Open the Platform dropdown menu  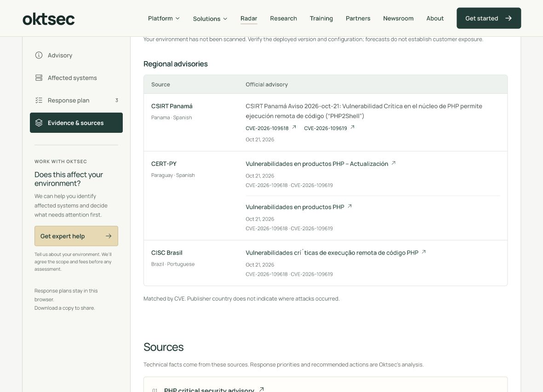click(164, 18)
